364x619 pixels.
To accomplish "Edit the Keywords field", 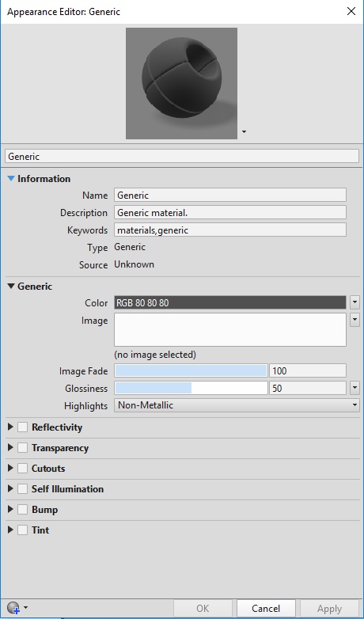I will pyautogui.click(x=230, y=230).
